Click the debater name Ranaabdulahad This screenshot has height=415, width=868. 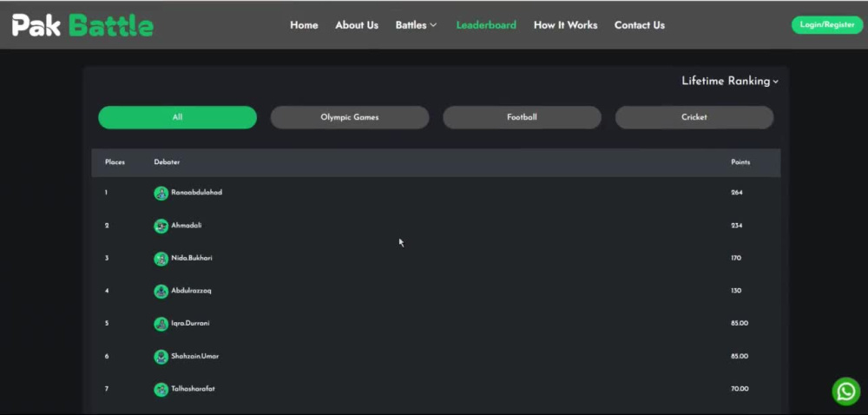196,193
